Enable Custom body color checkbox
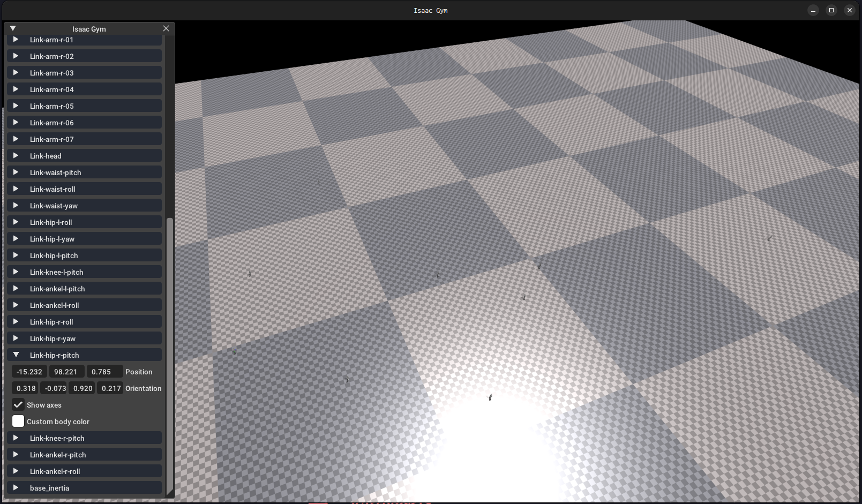862x504 pixels. tap(18, 422)
